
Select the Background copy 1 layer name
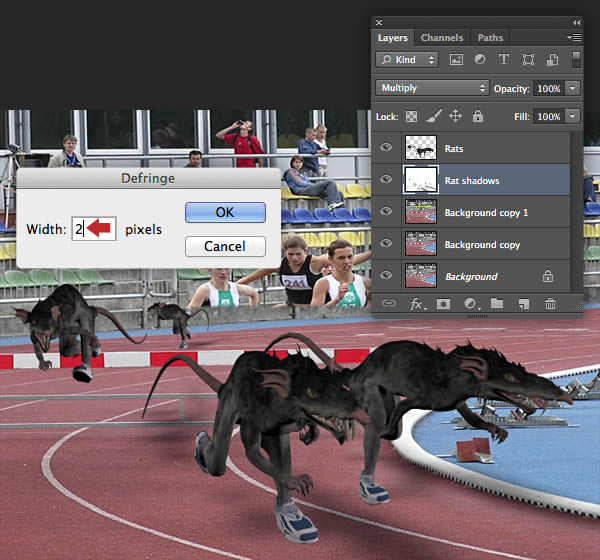coord(486,213)
